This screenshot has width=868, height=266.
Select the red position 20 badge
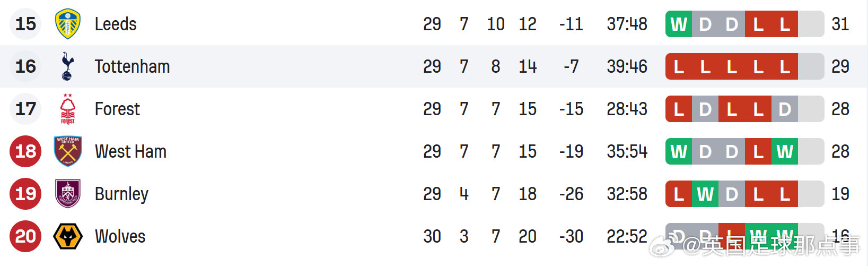click(x=25, y=236)
